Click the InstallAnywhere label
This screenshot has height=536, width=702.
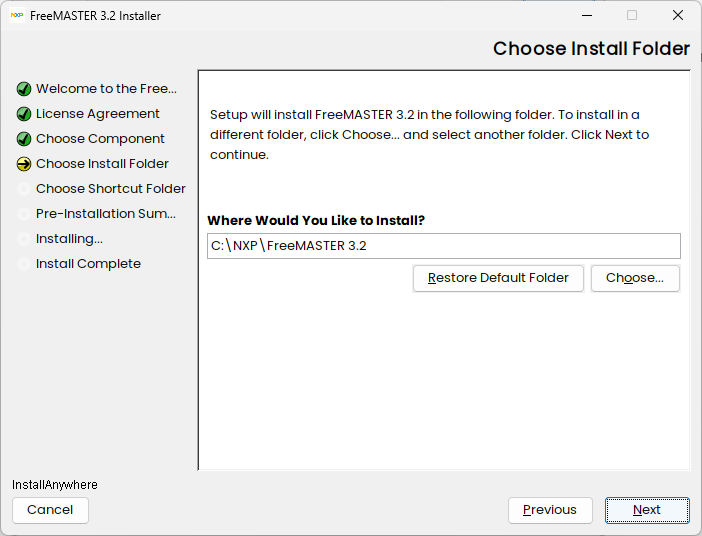55,485
